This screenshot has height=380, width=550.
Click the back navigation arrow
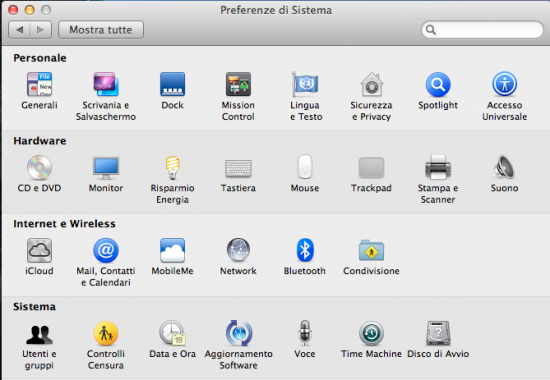(x=19, y=30)
